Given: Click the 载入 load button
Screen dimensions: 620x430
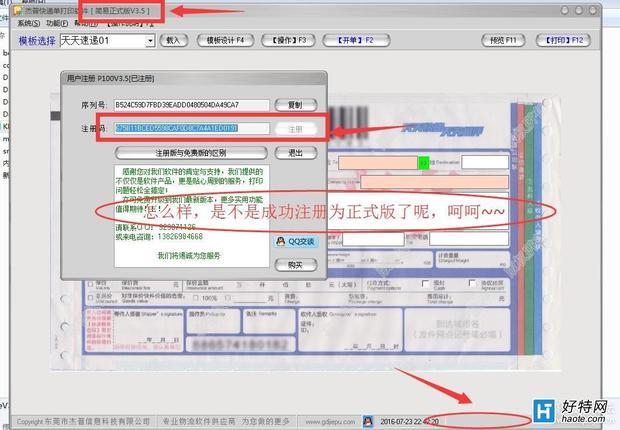Looking at the screenshot, I should point(173,40).
